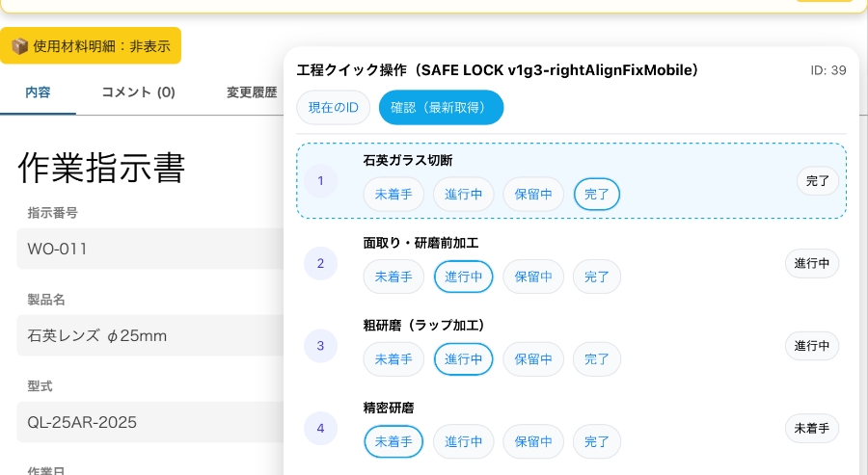Image resolution: width=868 pixels, height=475 pixels.
Task: Click the 未着手 status badge for 精密研磨
Action: click(811, 428)
